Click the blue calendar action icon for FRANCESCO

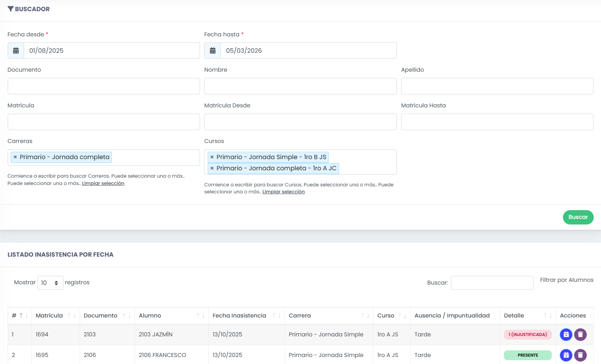(566, 355)
